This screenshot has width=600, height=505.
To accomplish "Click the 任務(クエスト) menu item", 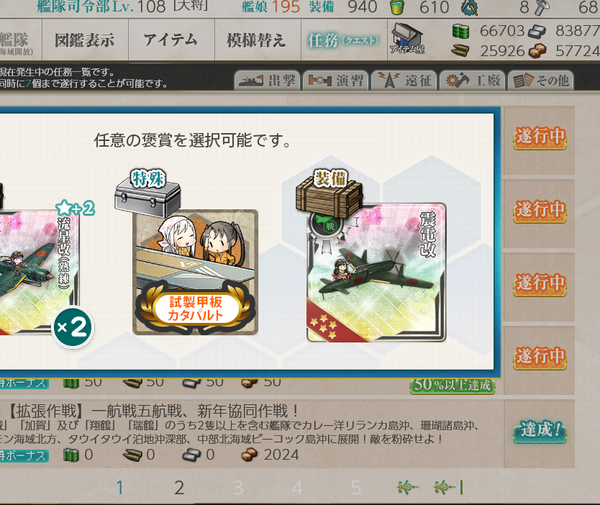I will click(x=344, y=40).
